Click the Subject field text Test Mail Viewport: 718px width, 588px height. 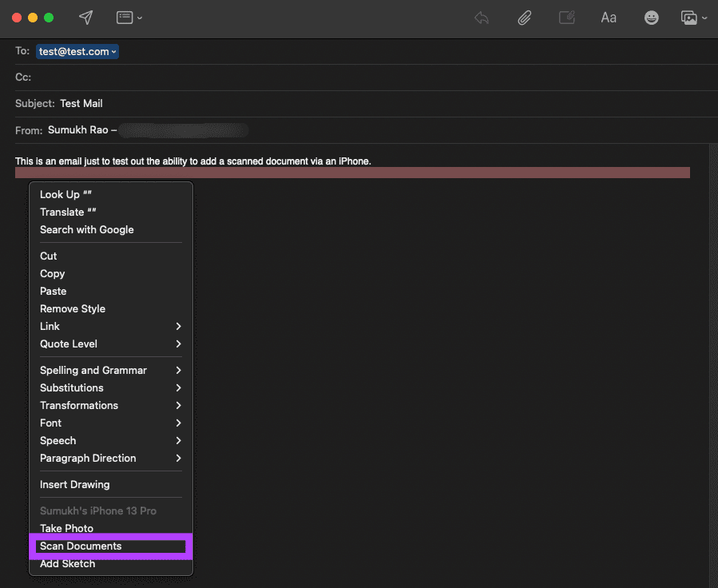click(x=81, y=104)
